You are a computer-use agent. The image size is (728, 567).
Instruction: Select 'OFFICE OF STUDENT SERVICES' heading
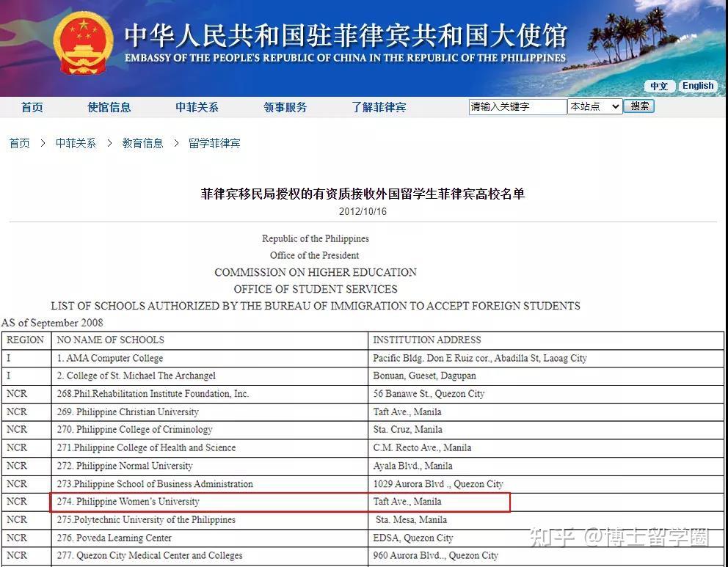[316, 289]
